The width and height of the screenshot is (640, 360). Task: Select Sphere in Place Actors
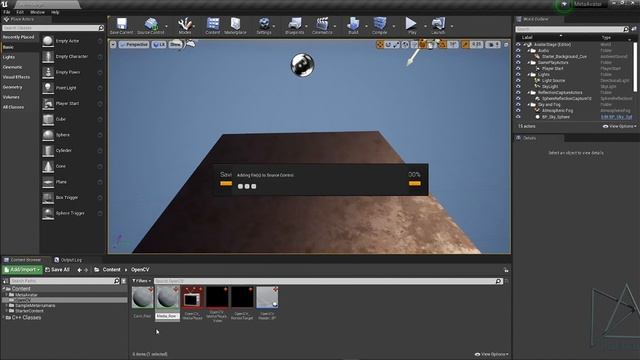(72, 135)
